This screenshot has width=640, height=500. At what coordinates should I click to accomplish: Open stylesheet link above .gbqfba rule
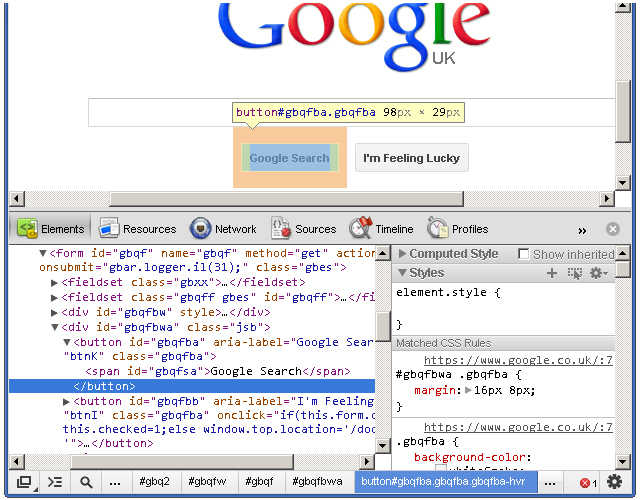click(x=518, y=427)
